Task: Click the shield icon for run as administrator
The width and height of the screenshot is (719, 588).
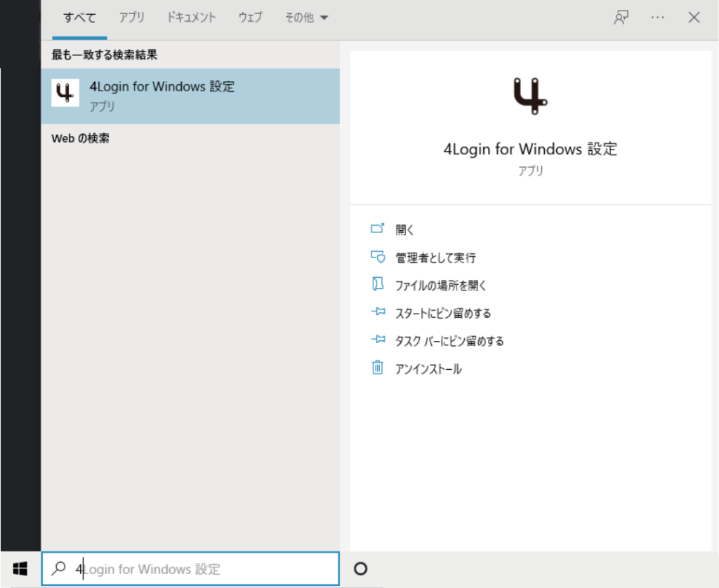Action: click(x=378, y=257)
